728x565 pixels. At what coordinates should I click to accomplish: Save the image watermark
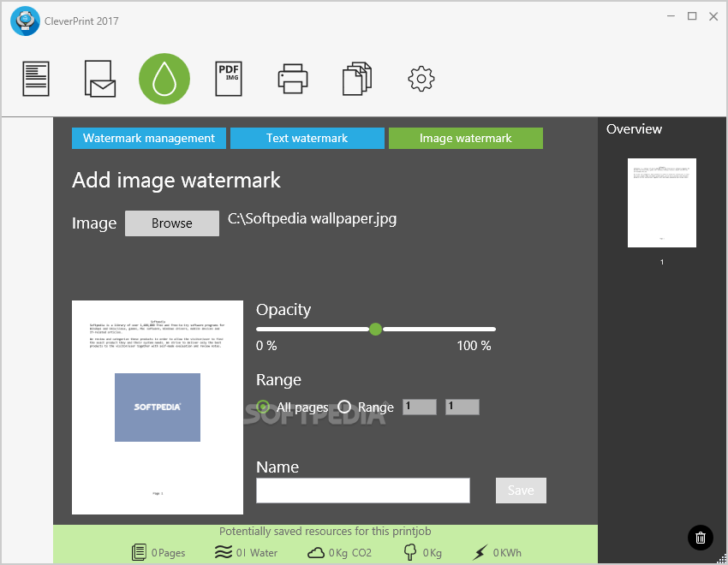(521, 491)
